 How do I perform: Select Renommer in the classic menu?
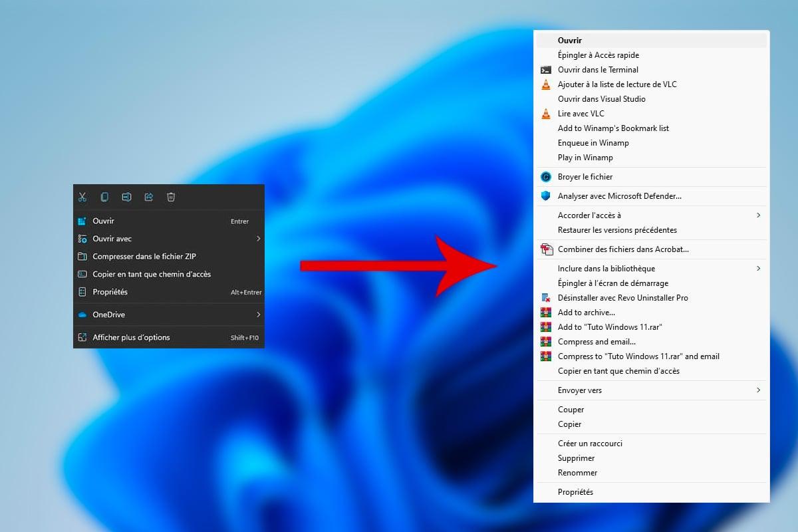coord(577,472)
